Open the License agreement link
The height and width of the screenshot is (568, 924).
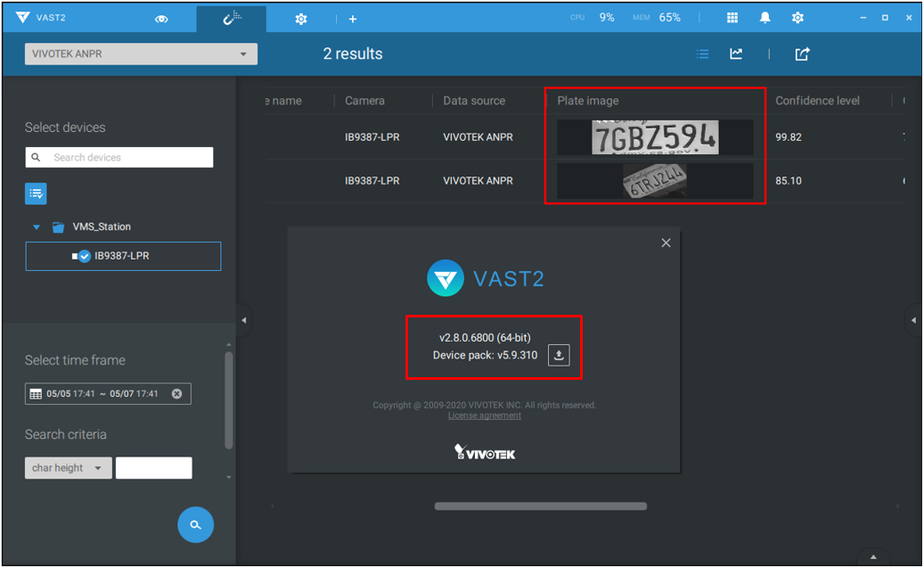point(484,416)
